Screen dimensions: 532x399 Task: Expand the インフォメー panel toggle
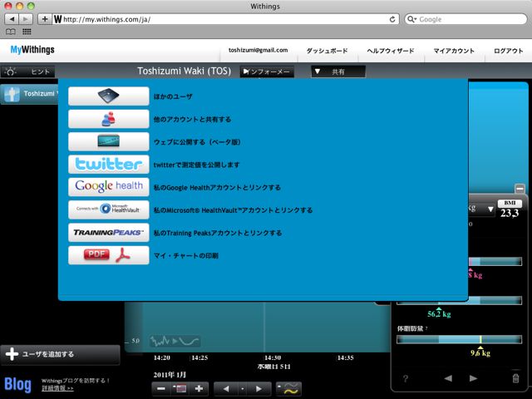click(267, 71)
